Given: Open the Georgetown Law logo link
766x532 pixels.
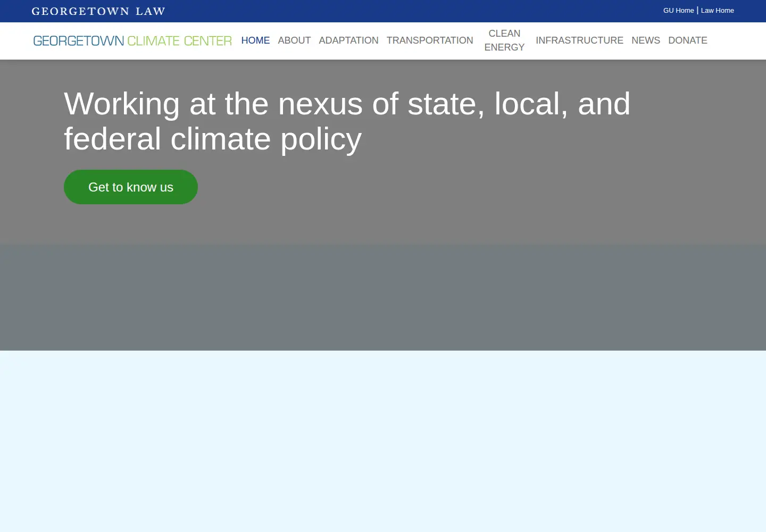Looking at the screenshot, I should [x=98, y=11].
